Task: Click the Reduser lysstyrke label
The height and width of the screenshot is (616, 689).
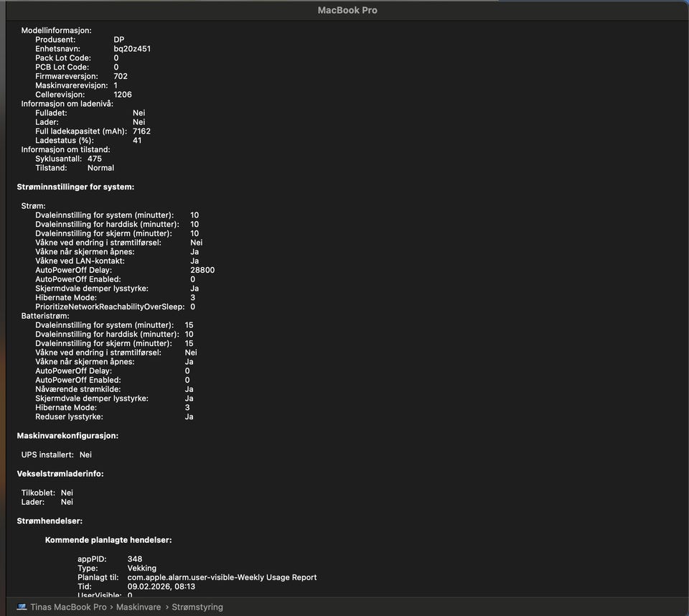Action: pyautogui.click(x=69, y=417)
